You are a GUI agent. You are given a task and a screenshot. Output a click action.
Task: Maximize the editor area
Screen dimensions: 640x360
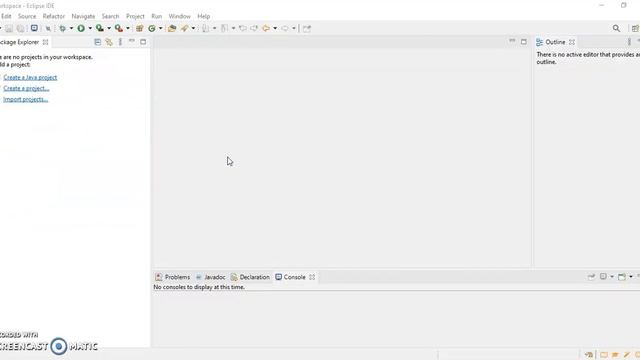524,42
